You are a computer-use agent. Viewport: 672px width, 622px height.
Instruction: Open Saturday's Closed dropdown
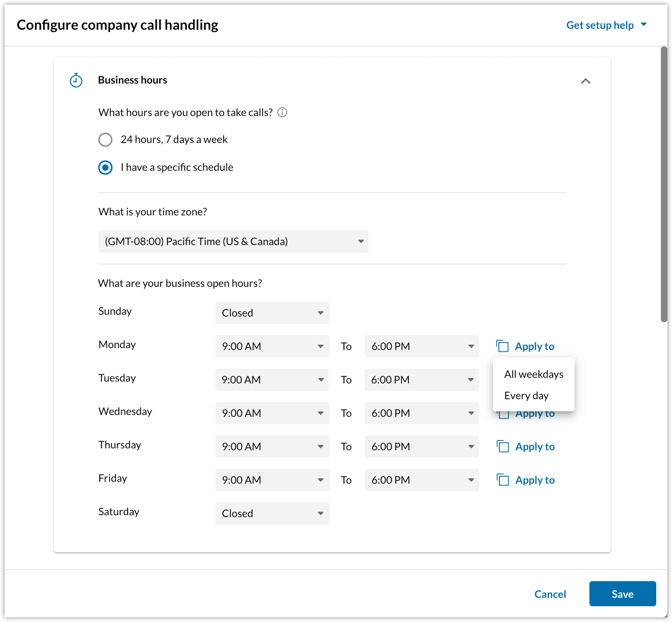[x=272, y=513]
